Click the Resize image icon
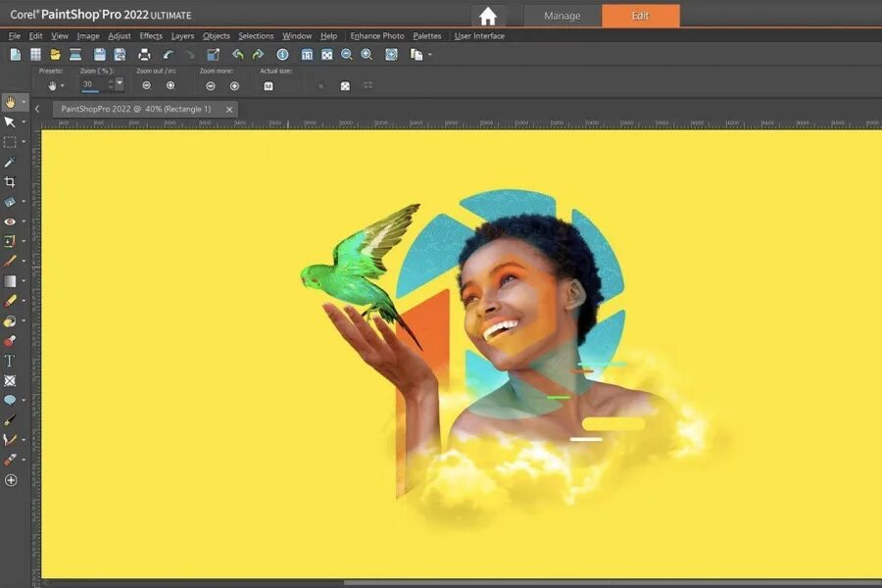Screen dimensions: 882x588 [214, 55]
